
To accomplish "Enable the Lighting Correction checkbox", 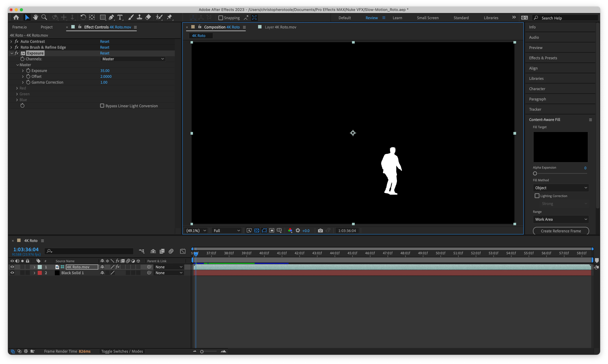I will [x=537, y=196].
